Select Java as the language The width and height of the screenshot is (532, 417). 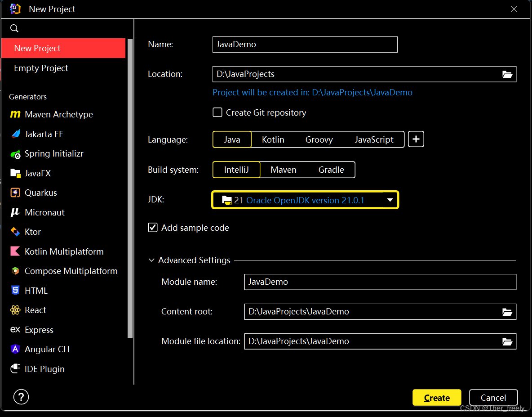coord(232,139)
